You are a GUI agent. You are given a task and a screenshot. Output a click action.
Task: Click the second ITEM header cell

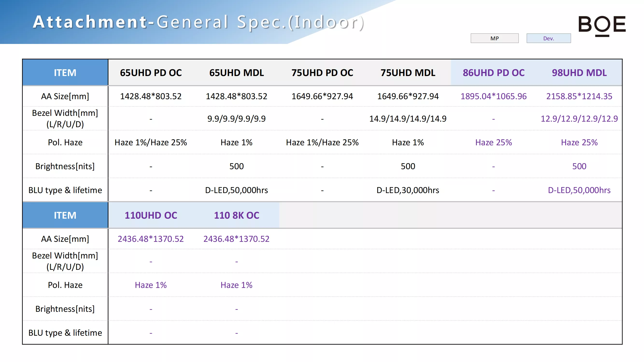pyautogui.click(x=65, y=215)
